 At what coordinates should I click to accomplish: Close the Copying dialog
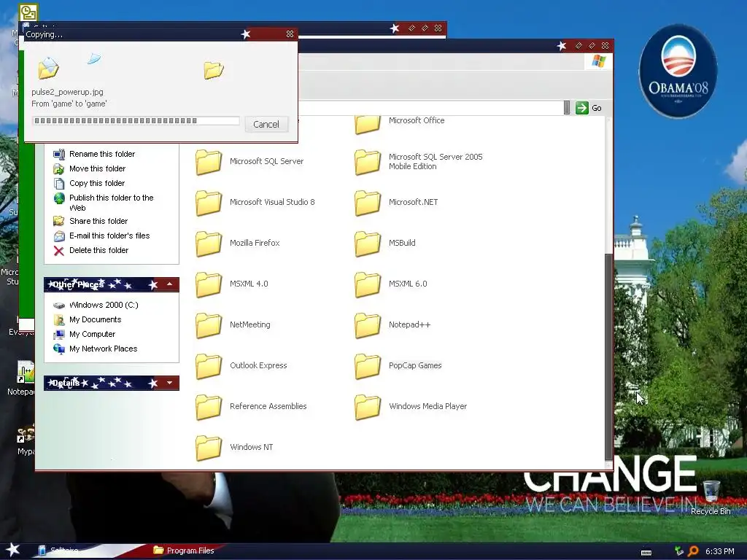tap(290, 34)
